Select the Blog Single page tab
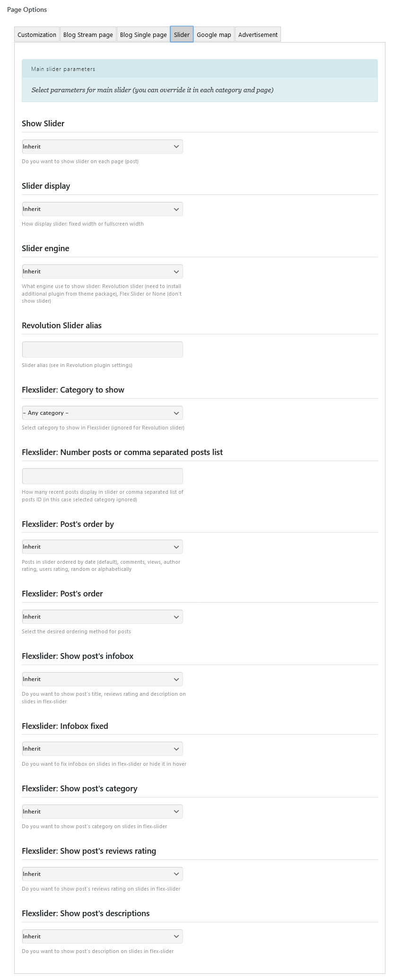This screenshot has height=980, width=393. (143, 35)
